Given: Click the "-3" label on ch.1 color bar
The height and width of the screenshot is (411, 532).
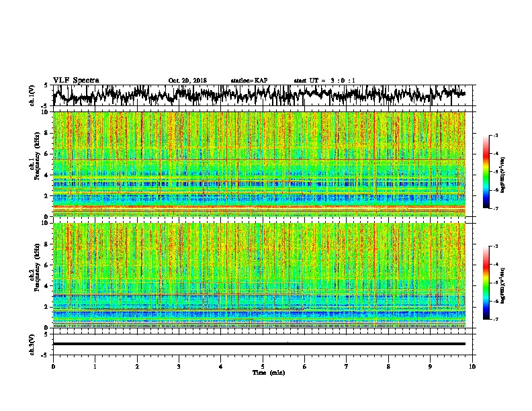Looking at the screenshot, I should click(x=495, y=135).
